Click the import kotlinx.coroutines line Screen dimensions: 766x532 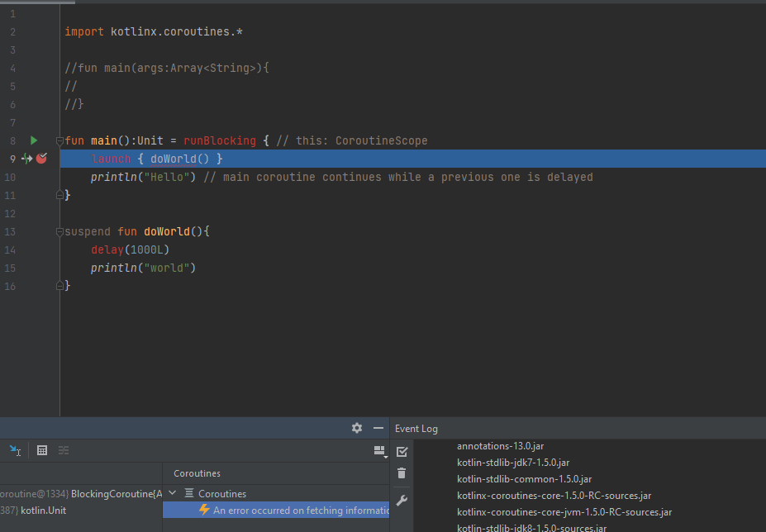[154, 31]
